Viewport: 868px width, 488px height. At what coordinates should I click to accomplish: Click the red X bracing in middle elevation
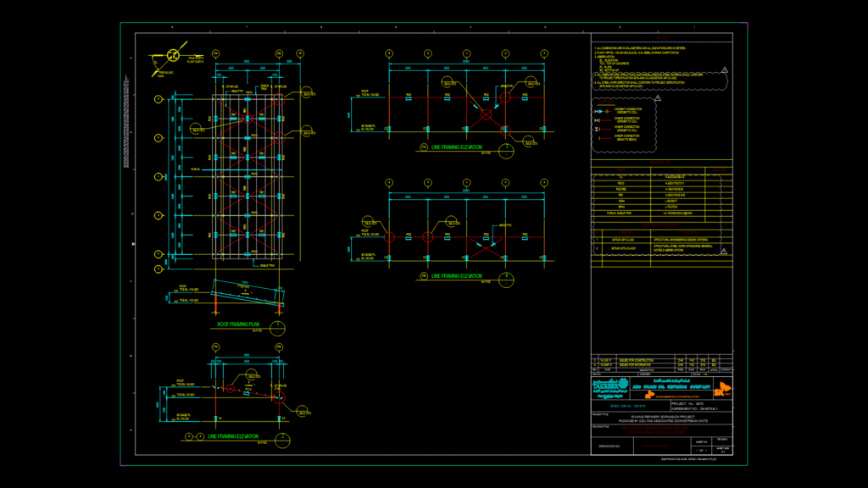(x=486, y=248)
